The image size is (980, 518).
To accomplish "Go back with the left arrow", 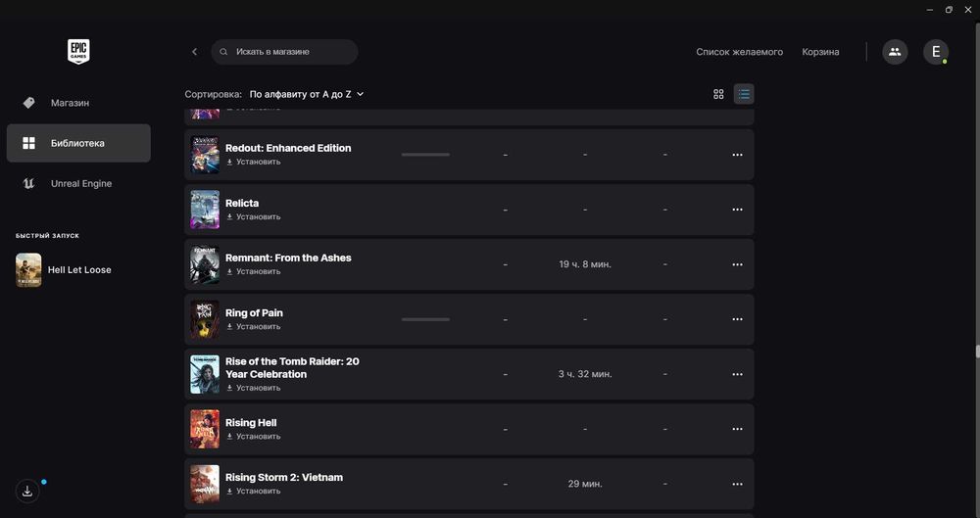I will [x=194, y=52].
